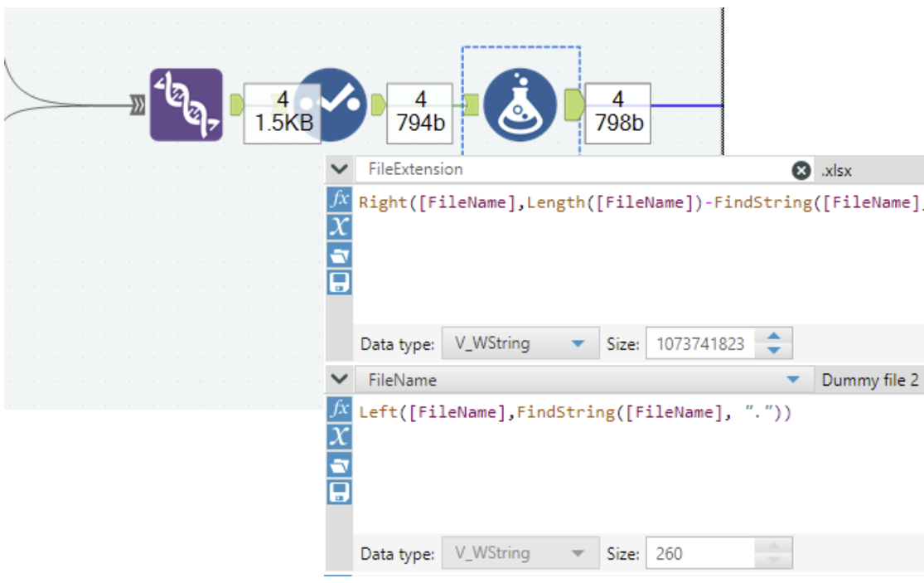Click output anchor of the Formula tool
Screen dimensions: 924x583
coord(573,105)
